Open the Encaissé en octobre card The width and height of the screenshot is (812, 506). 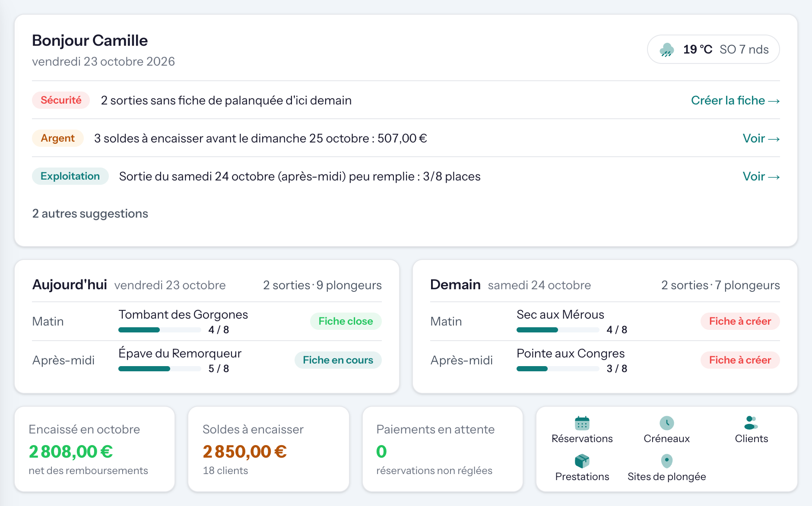(95, 449)
